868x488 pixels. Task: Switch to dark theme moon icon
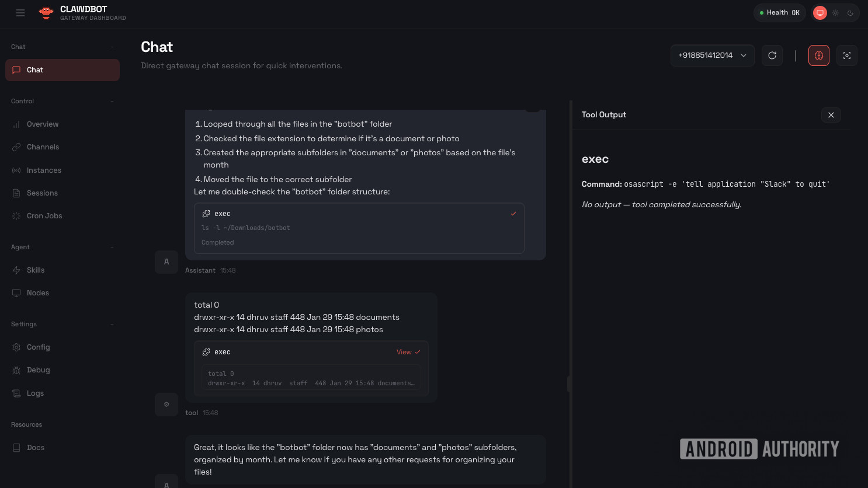click(x=850, y=13)
